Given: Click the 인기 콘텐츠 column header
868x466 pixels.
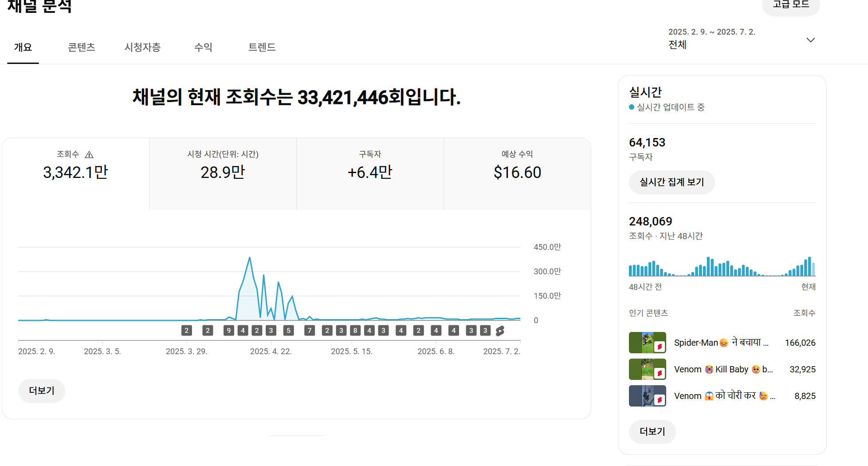Looking at the screenshot, I should (648, 313).
